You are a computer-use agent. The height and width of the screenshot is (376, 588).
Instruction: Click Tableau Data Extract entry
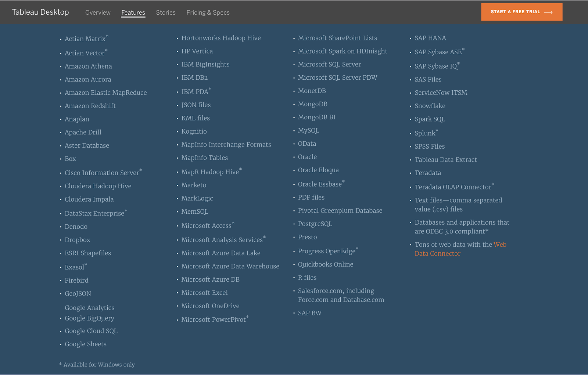click(x=445, y=159)
